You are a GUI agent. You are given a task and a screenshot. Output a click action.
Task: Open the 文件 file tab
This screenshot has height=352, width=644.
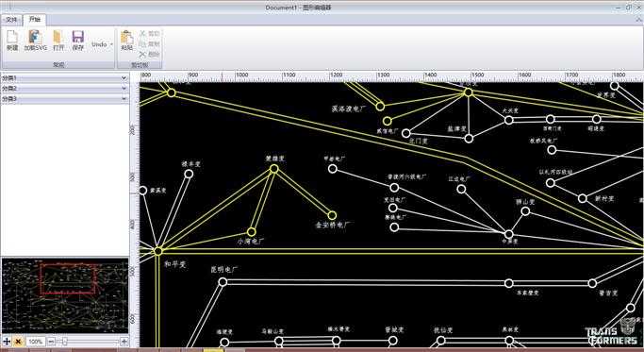[x=11, y=19]
